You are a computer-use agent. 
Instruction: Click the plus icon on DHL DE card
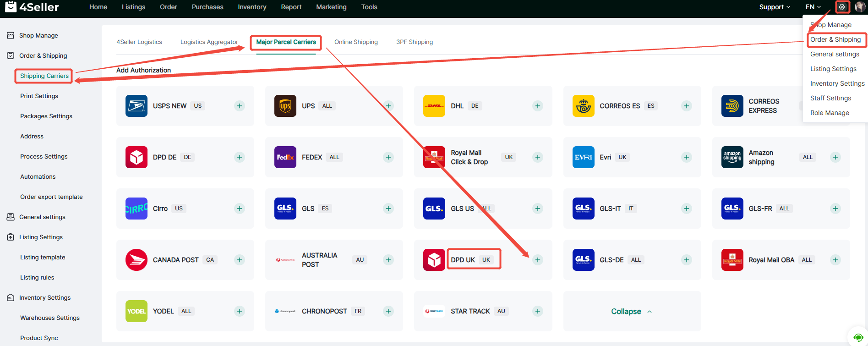point(538,106)
